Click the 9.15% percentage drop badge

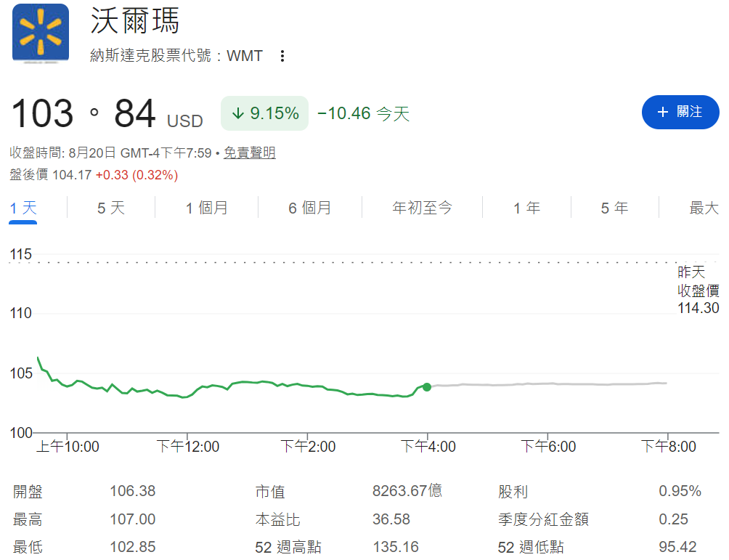264,113
